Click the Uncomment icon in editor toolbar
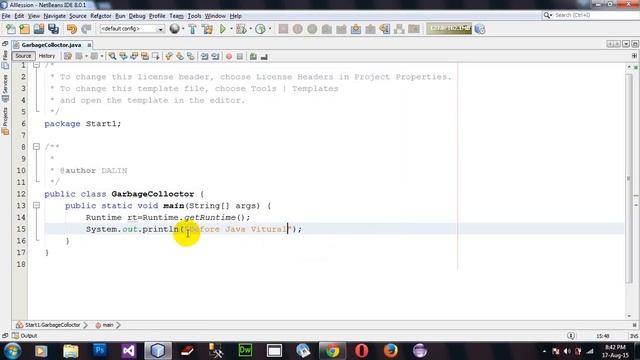This screenshot has width=640, height=360. point(264,56)
